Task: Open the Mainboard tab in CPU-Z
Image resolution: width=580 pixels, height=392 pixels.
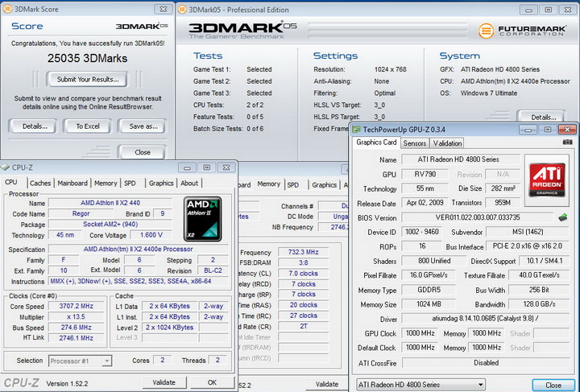Action: coord(72,184)
